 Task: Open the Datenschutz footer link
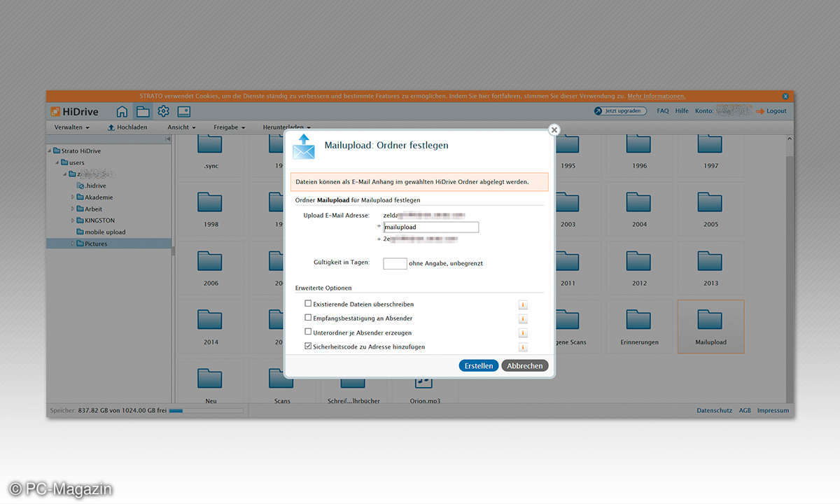[x=714, y=410]
